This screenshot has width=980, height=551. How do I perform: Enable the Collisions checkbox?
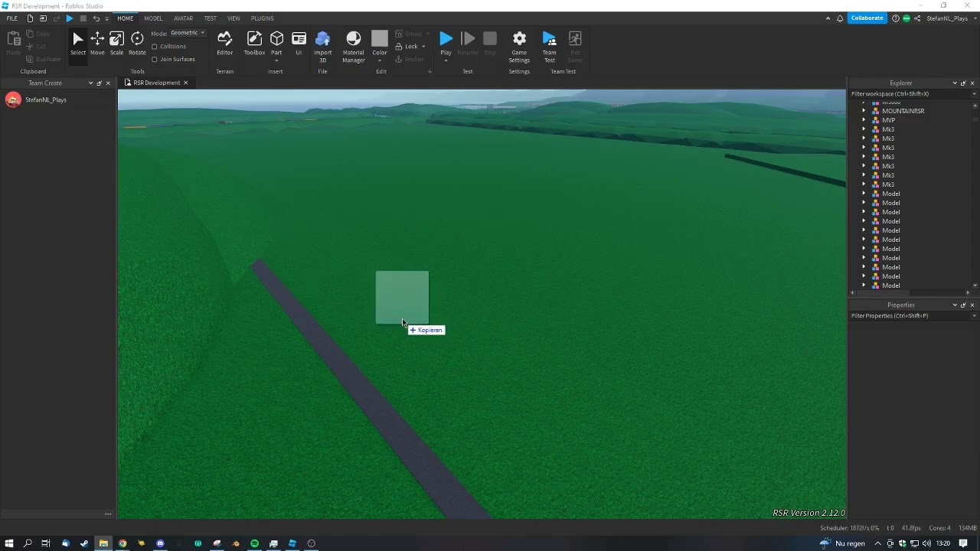(155, 47)
